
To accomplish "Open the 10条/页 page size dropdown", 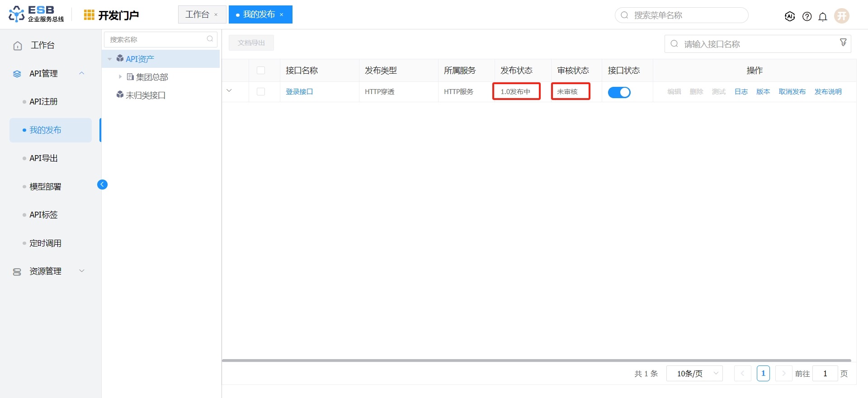I will coord(695,374).
